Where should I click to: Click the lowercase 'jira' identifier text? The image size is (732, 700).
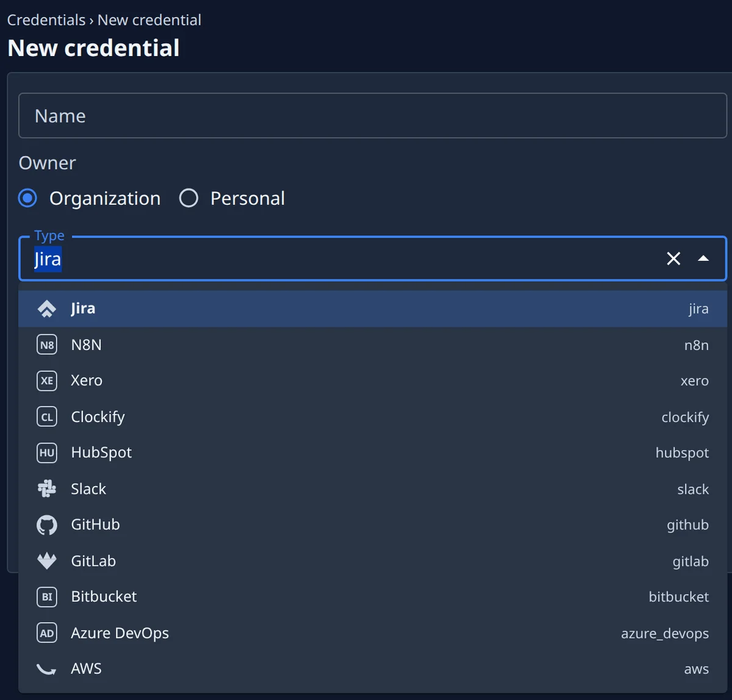[698, 309]
